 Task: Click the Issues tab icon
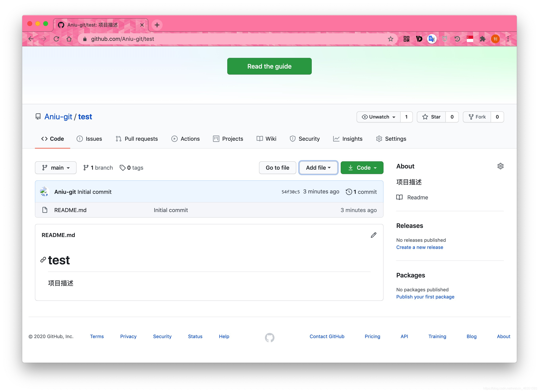pos(79,139)
